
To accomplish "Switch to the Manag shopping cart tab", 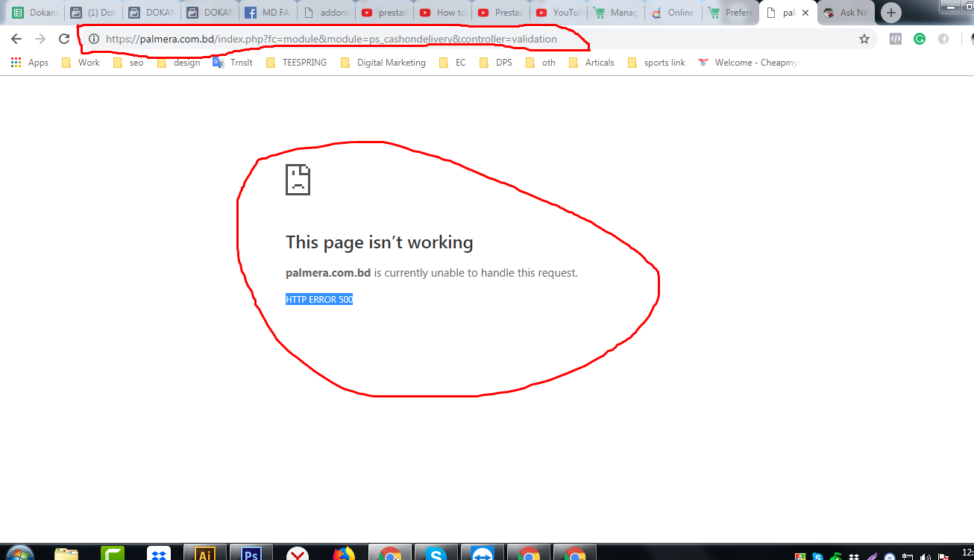I will click(616, 13).
